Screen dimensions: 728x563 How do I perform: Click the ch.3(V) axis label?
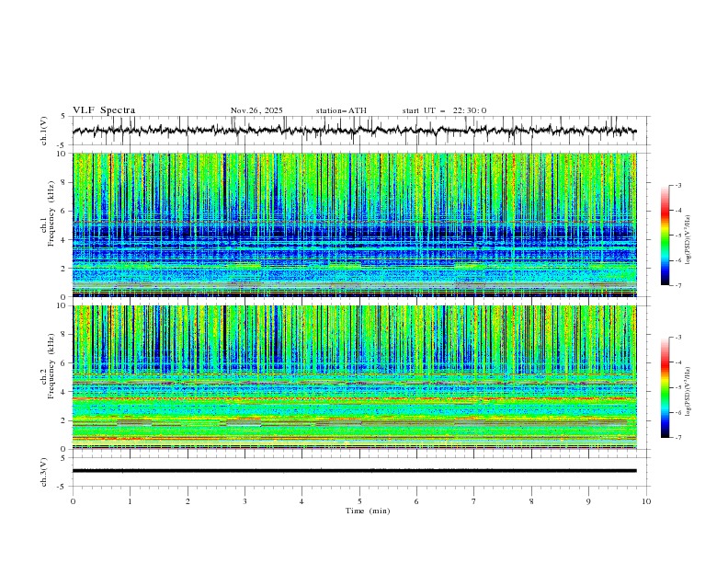click(x=44, y=471)
